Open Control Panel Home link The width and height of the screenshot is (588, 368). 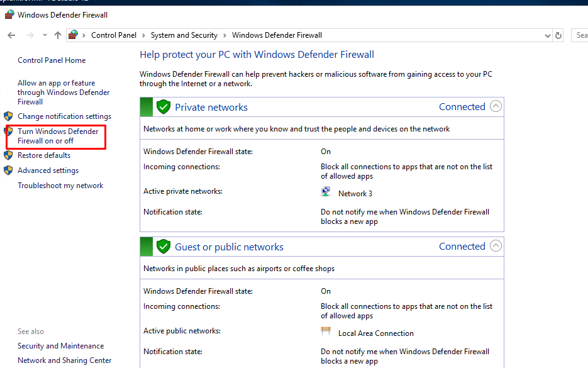pos(52,60)
